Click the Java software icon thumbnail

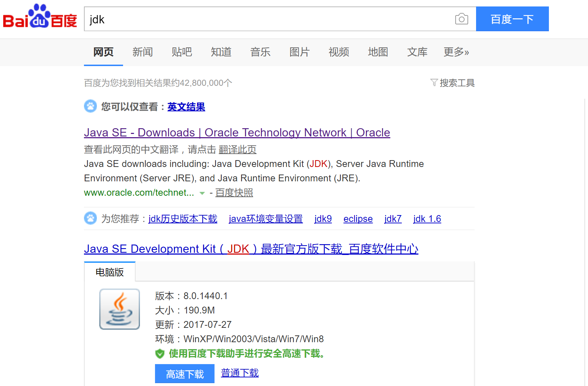coord(119,309)
